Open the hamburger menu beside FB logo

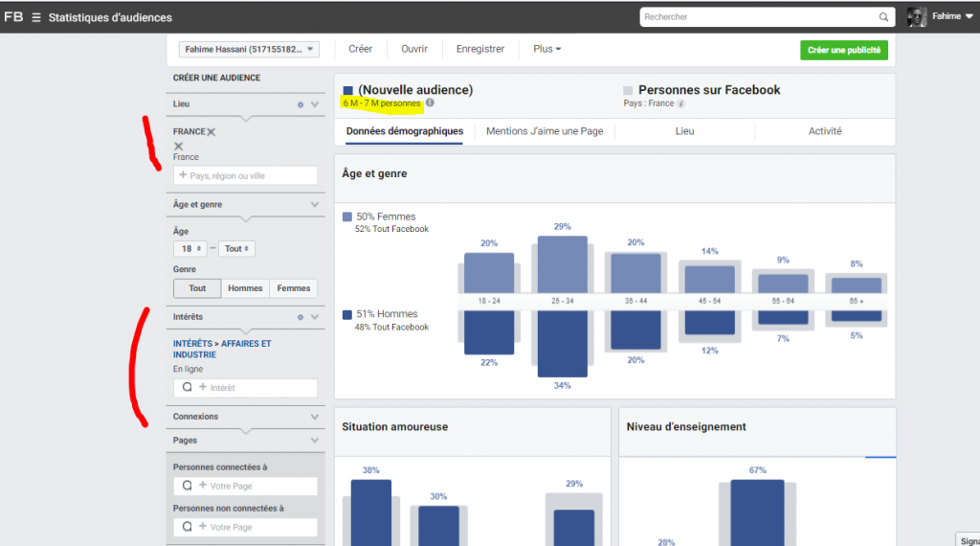pos(36,17)
